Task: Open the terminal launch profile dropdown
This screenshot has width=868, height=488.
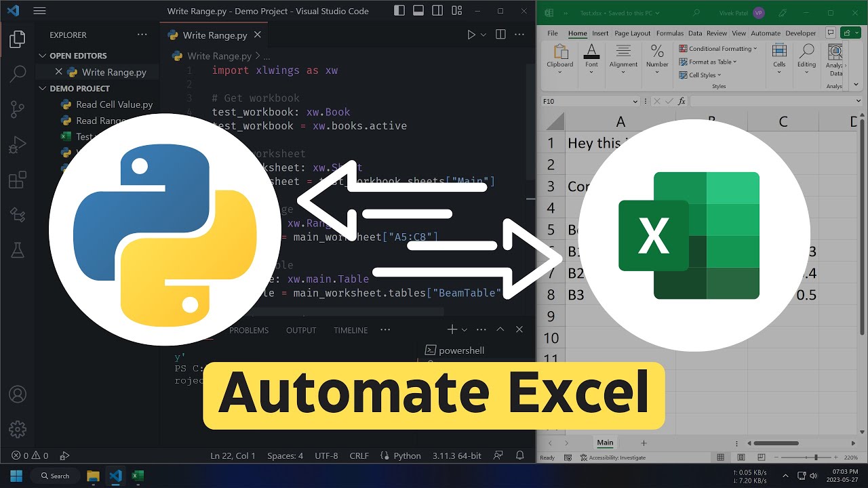Action: [465, 329]
